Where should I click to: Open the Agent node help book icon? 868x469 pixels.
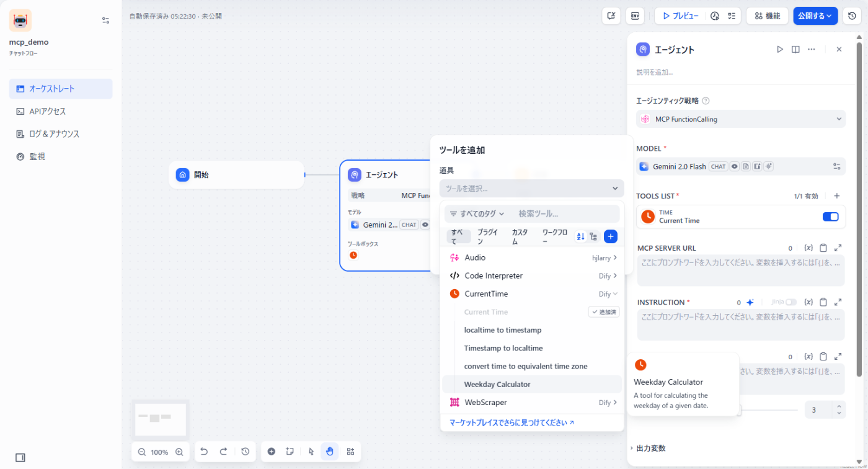coord(795,50)
